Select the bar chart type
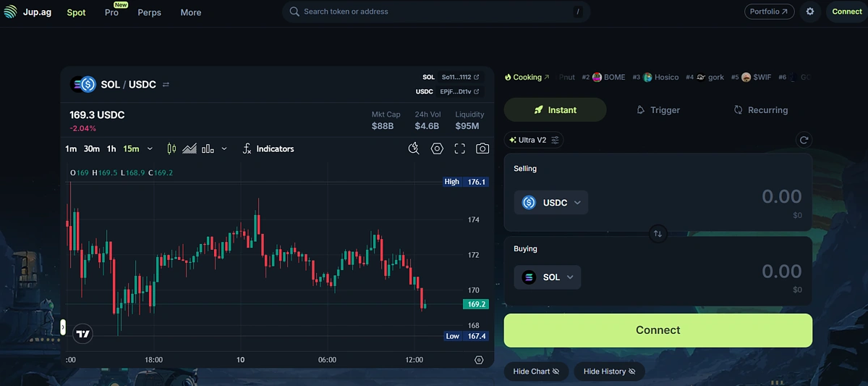868x386 pixels. [208, 148]
